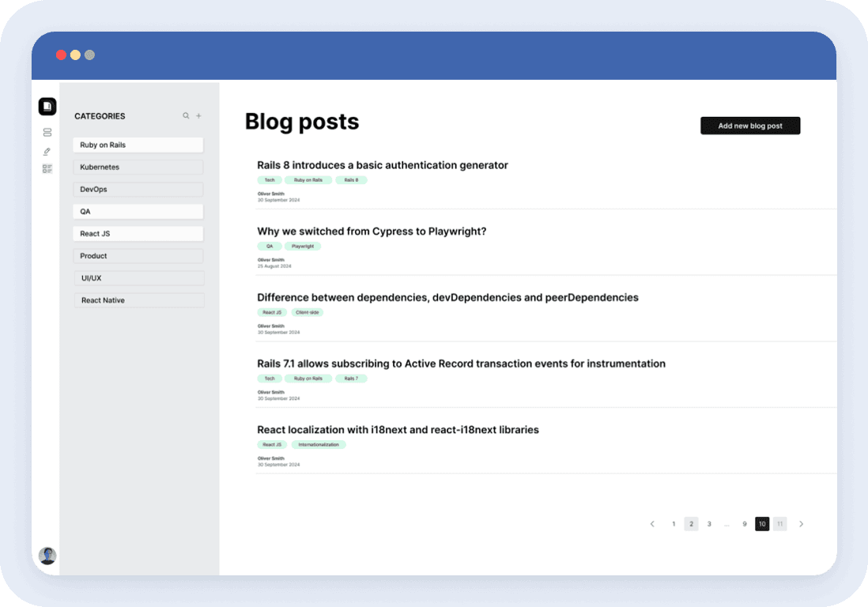Click the blog book icon in sidebar
This screenshot has width=868, height=607.
[47, 106]
